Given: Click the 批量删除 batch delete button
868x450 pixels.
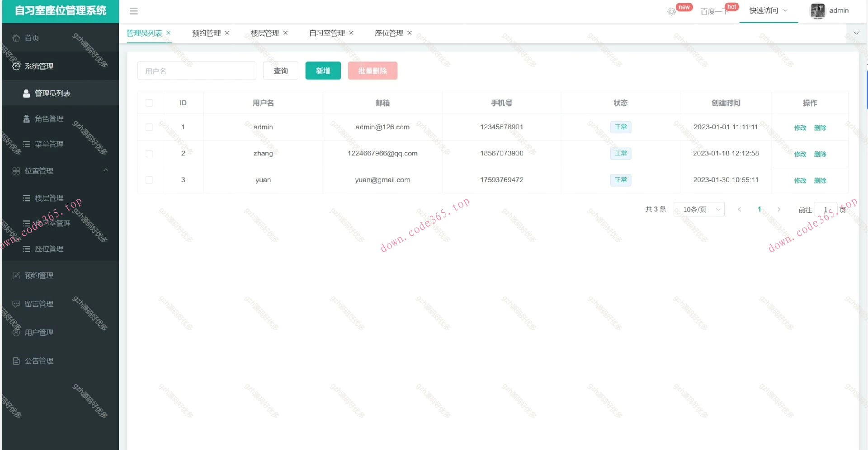Looking at the screenshot, I should tap(373, 71).
